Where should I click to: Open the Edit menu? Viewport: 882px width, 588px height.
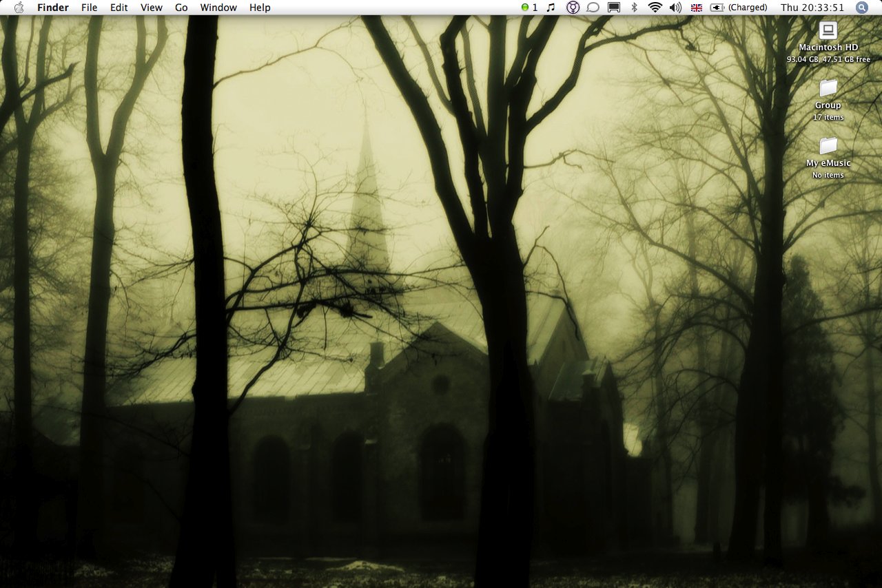click(119, 8)
